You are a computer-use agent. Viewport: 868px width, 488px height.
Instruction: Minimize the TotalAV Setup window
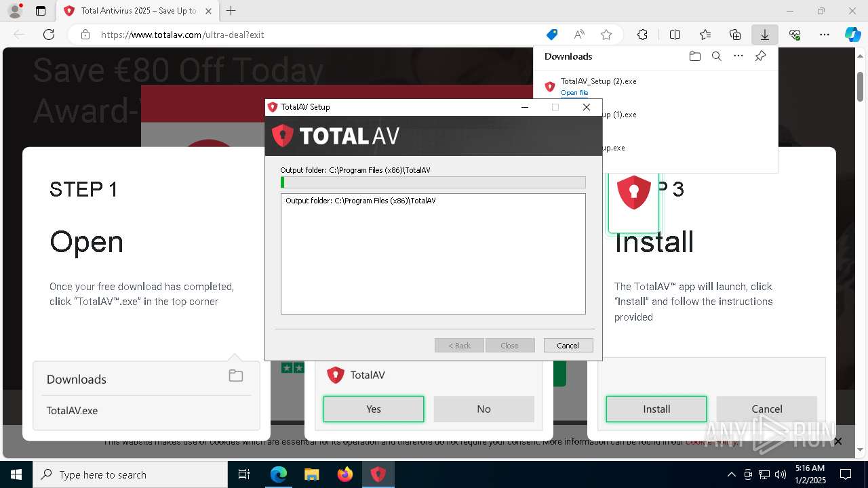coord(525,107)
